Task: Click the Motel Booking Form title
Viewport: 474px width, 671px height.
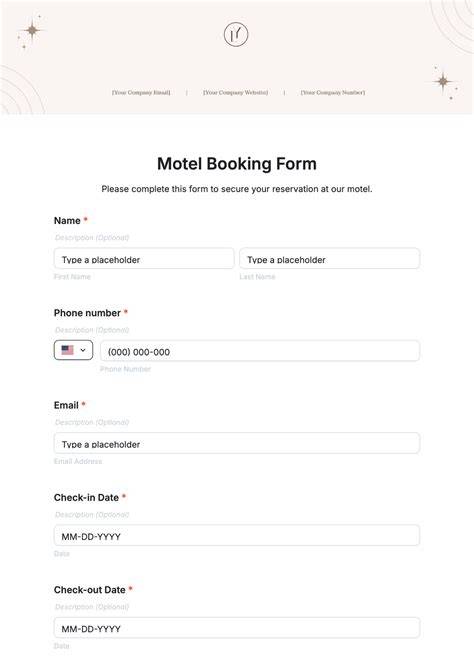Action: pyautogui.click(x=237, y=164)
